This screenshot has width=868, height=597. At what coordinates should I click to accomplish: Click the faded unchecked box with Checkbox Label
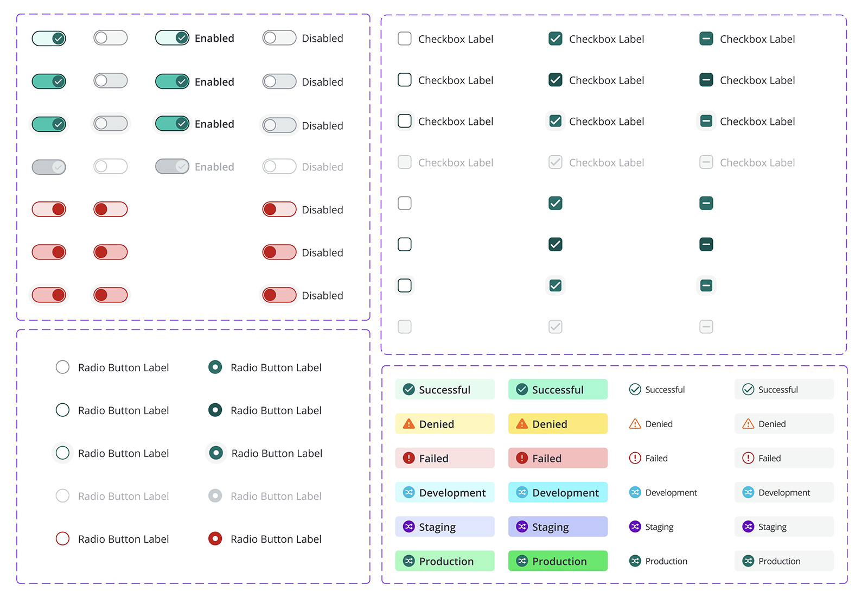[405, 162]
